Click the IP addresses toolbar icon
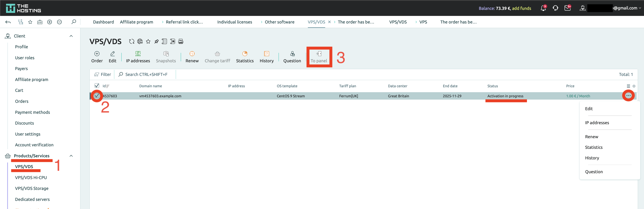The width and height of the screenshot is (644, 209). click(x=138, y=54)
